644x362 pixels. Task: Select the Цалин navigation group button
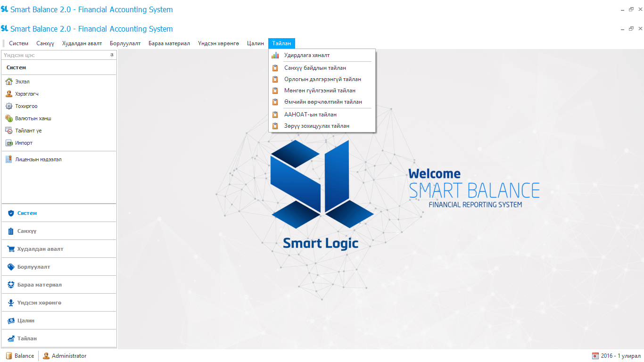click(59, 321)
